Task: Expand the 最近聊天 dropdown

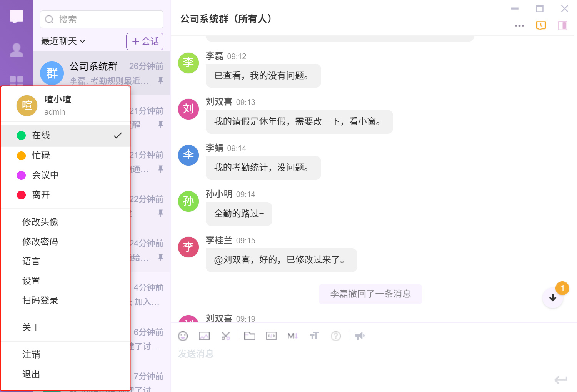Action: [63, 41]
